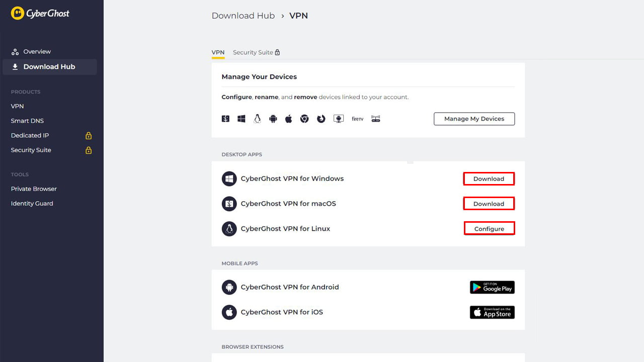Viewport: 644px width, 362px height.
Task: Switch to the Security Suite tab
Action: [253, 52]
